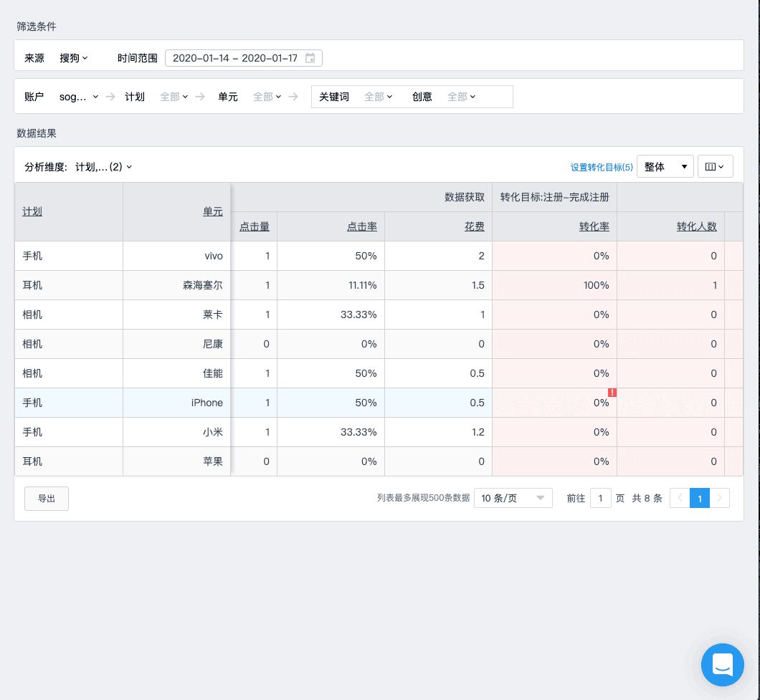Click the 前往 page number input box
760x700 pixels.
[601, 498]
